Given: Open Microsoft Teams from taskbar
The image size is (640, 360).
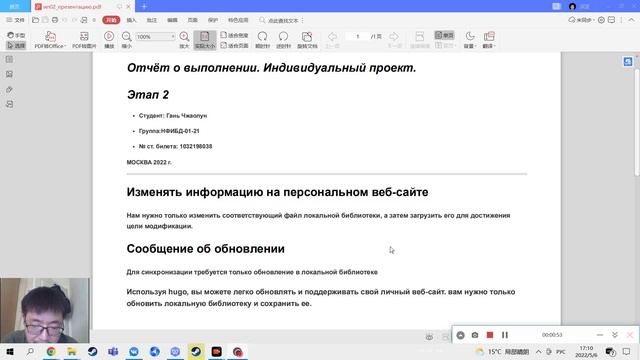Looking at the screenshot, I should [113, 351].
